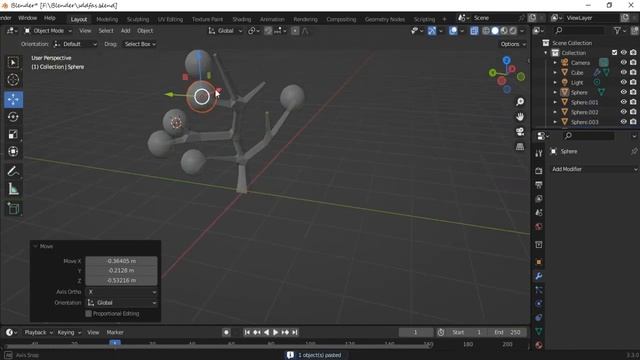Open the Output properties tab
This screenshot has width=640, height=360.
[x=539, y=184]
